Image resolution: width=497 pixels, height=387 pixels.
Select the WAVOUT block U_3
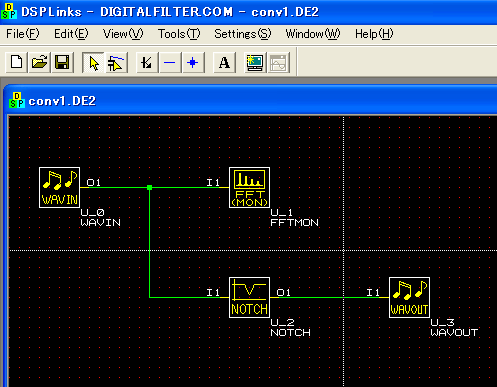point(409,297)
